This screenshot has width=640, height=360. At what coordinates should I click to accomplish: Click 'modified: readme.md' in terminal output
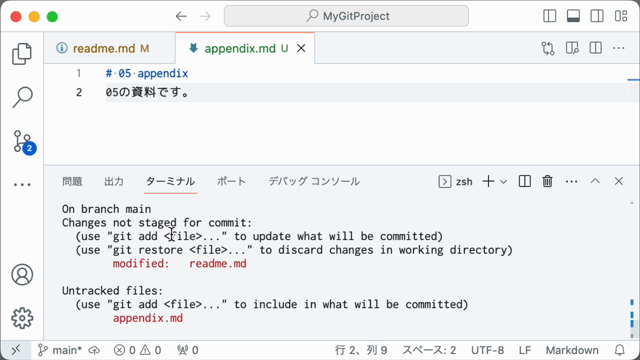point(180,264)
